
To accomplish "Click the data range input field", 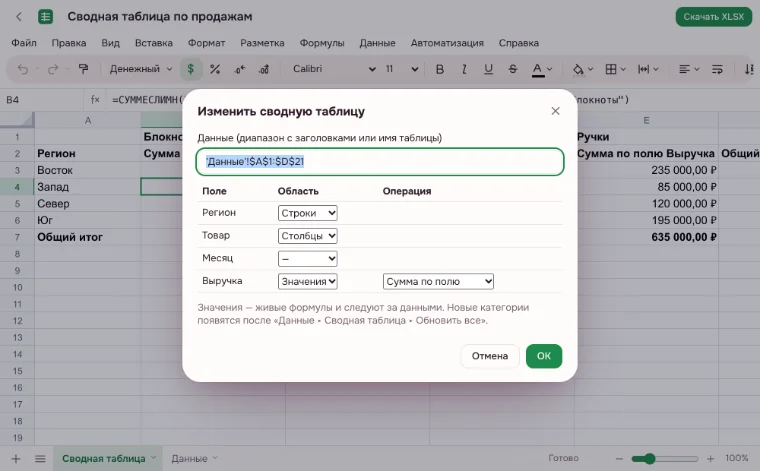I will [x=380, y=161].
